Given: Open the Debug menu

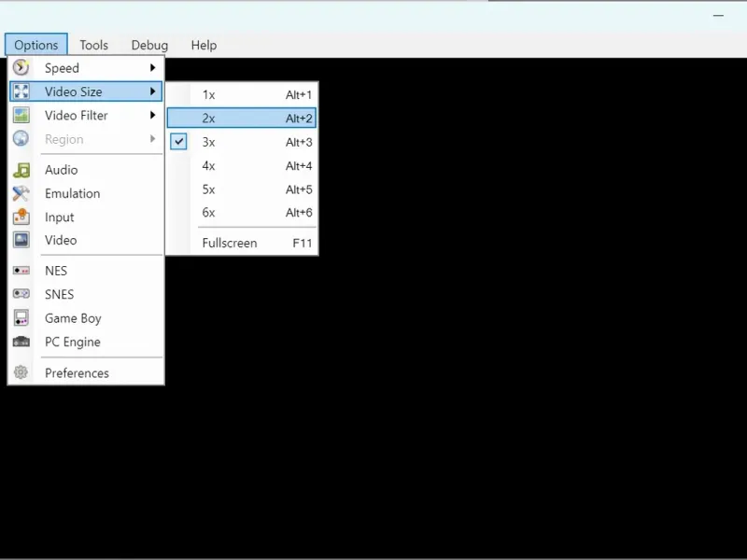Looking at the screenshot, I should pos(149,45).
